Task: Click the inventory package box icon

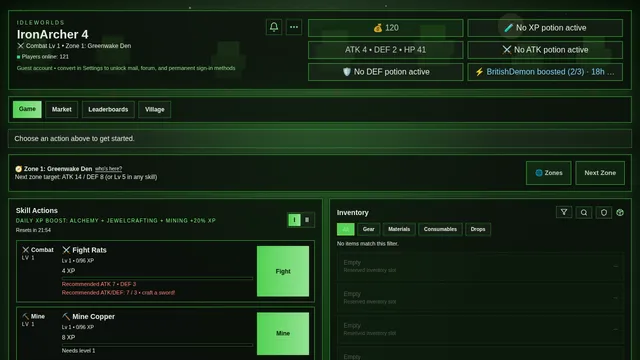Action: [620, 212]
